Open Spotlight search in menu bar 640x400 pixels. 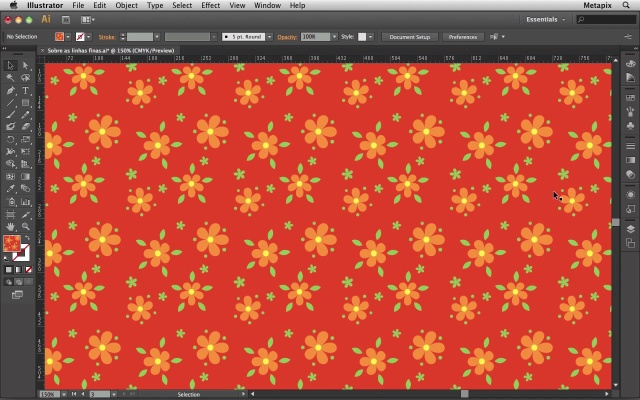coord(626,5)
